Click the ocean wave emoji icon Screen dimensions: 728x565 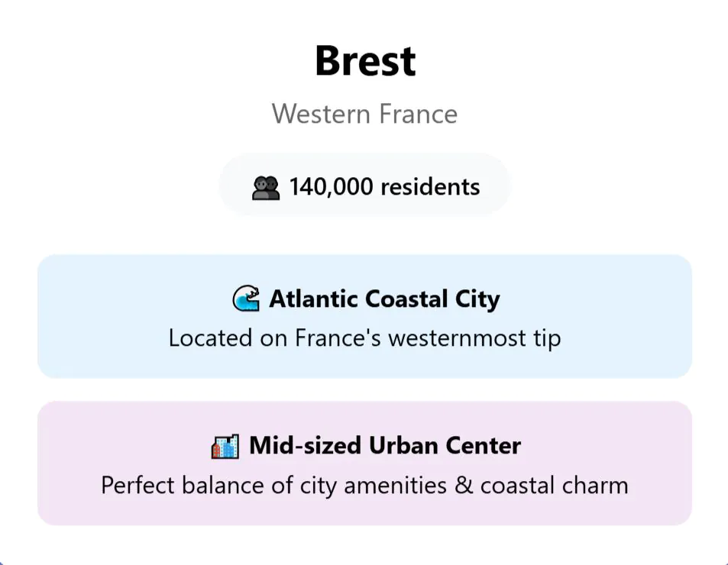[x=246, y=299]
